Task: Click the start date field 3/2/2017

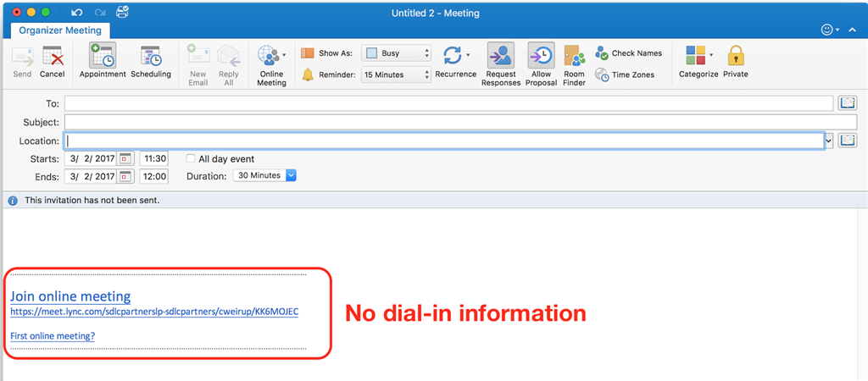Action: click(91, 158)
